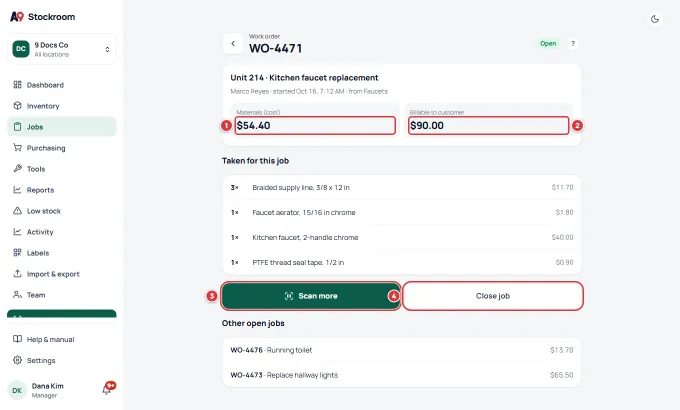Open Dashboard from the sidebar
The height and width of the screenshot is (410, 680).
(x=62, y=85)
